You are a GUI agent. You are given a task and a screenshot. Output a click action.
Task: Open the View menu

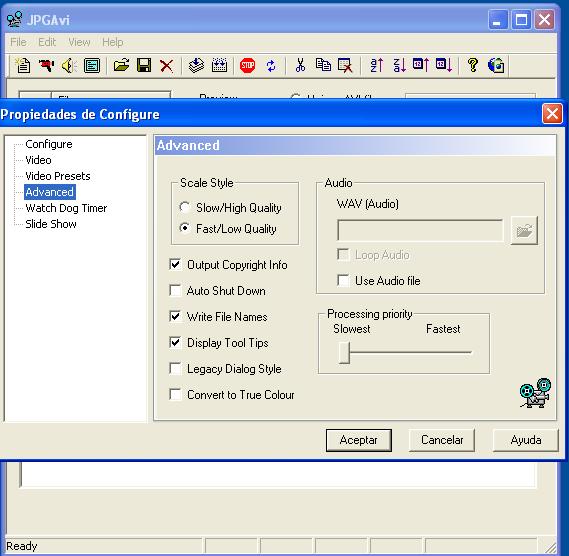point(79,42)
